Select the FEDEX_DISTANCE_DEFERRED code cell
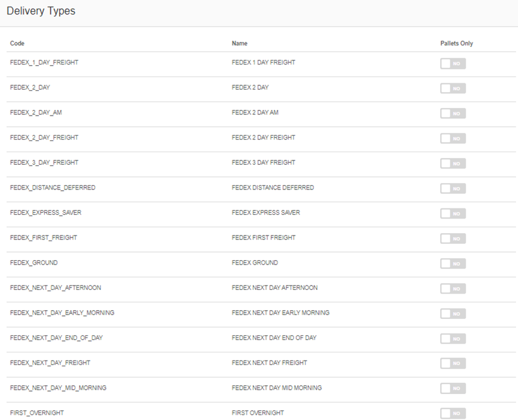 [x=53, y=188]
